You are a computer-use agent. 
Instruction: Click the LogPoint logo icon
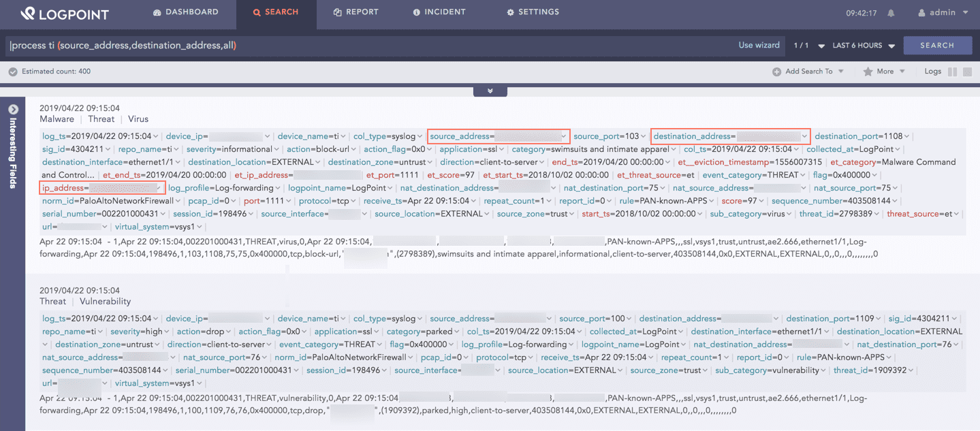pos(27,14)
